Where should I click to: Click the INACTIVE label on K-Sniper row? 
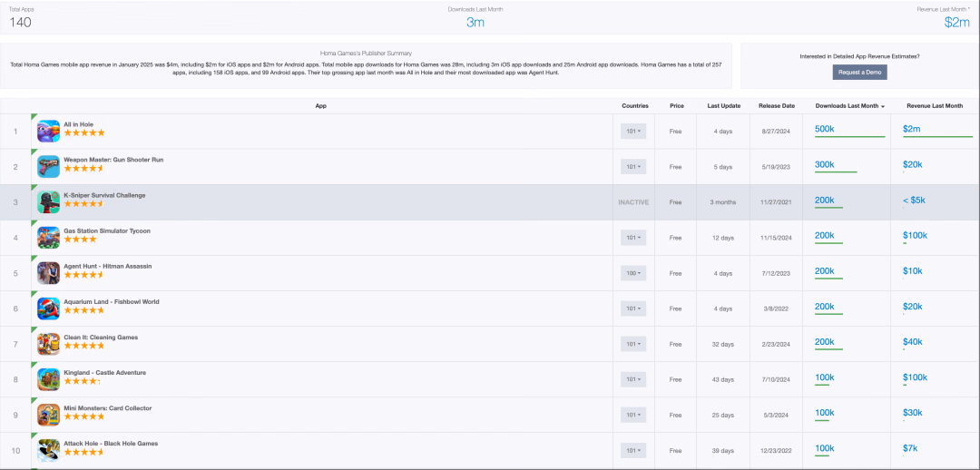(633, 202)
